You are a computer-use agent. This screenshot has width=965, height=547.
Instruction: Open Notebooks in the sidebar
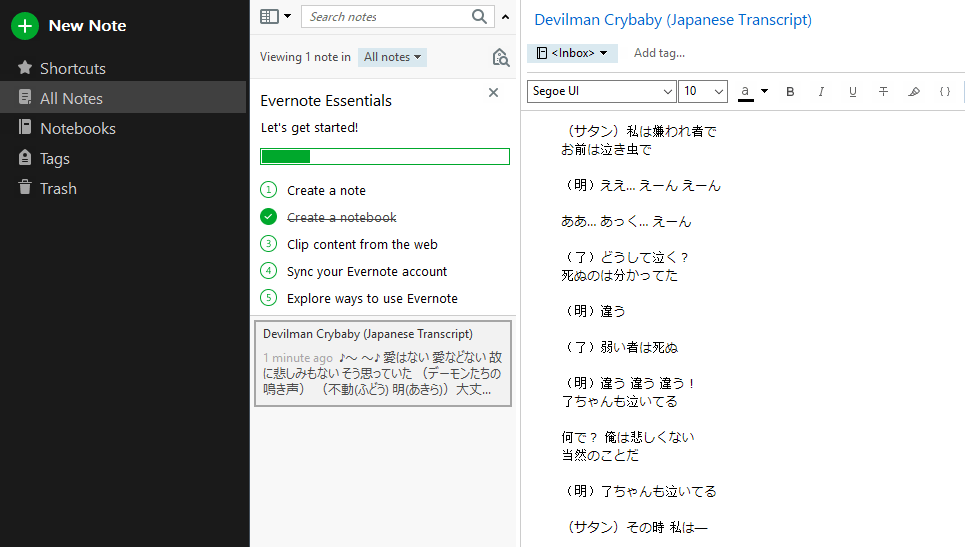[x=77, y=128]
